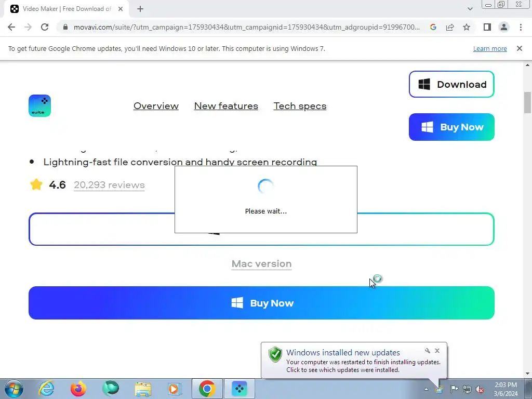Open the Windows installed new updates notification

pyautogui.click(x=354, y=361)
